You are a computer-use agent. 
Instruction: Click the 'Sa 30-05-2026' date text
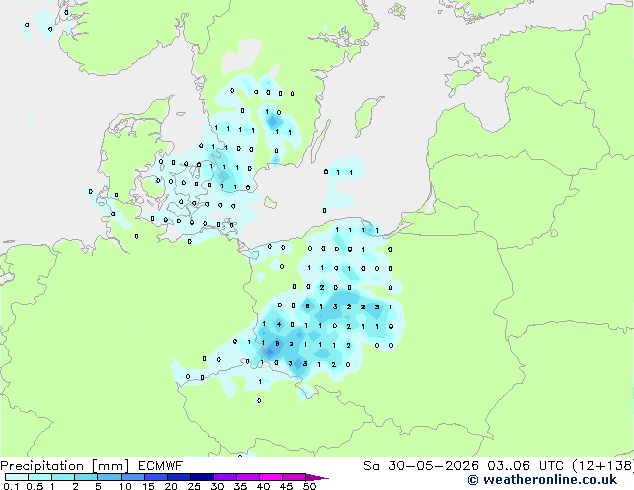pyautogui.click(x=421, y=466)
